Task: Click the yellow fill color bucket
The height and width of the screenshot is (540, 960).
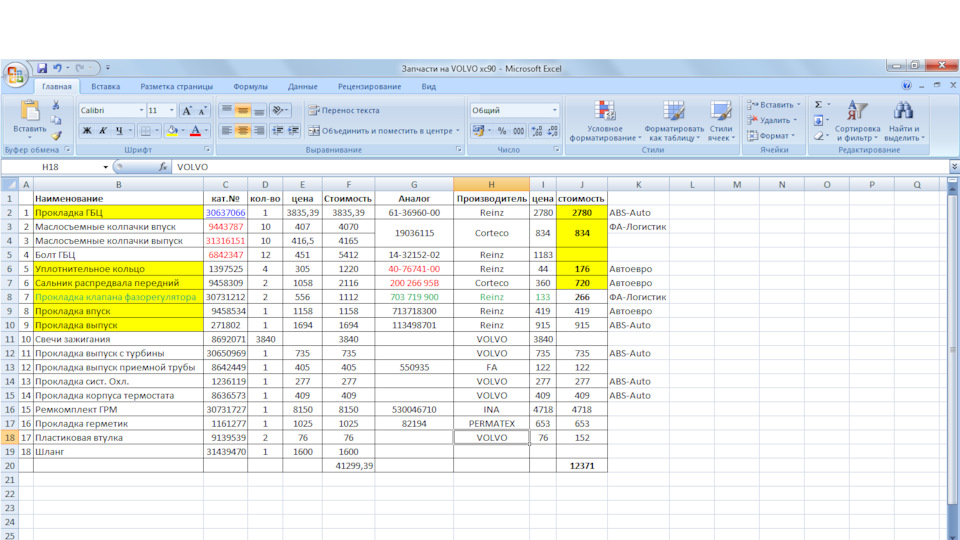Action: pyautogui.click(x=172, y=131)
